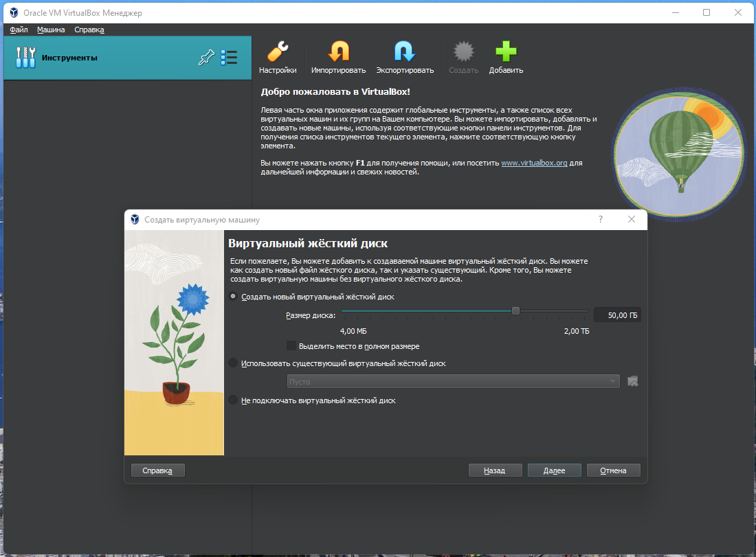Click the browse disk folder icon
This screenshot has width=756, height=557.
[x=632, y=382]
